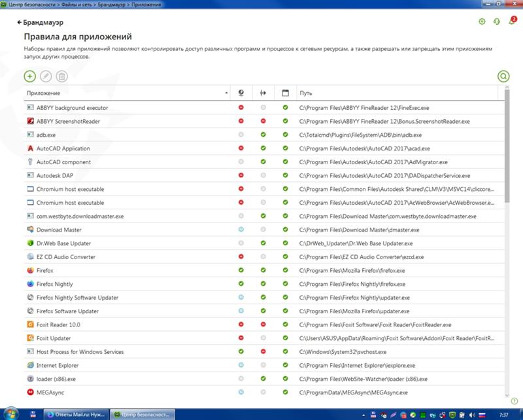Click MEGAsync app icon
This screenshot has height=420, width=523.
click(30, 393)
